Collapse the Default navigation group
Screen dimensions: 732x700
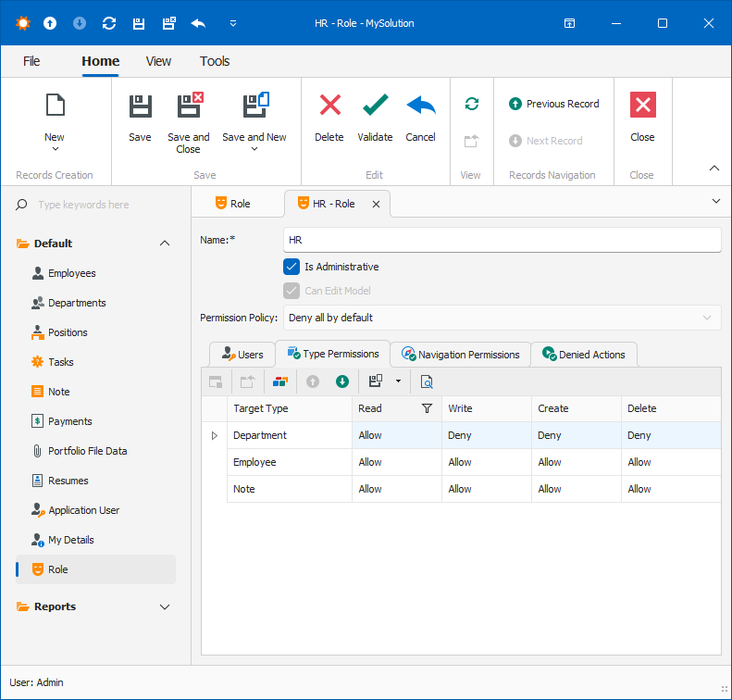pyautogui.click(x=165, y=244)
